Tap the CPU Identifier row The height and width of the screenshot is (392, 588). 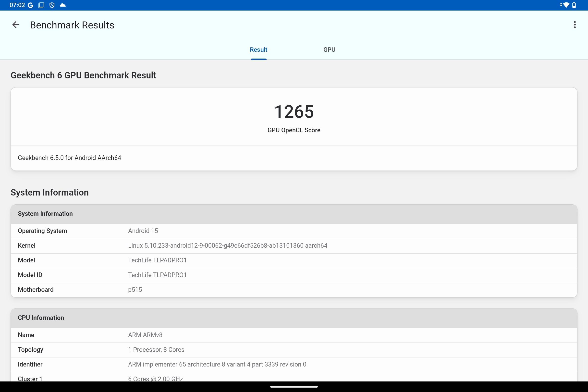tap(217, 364)
